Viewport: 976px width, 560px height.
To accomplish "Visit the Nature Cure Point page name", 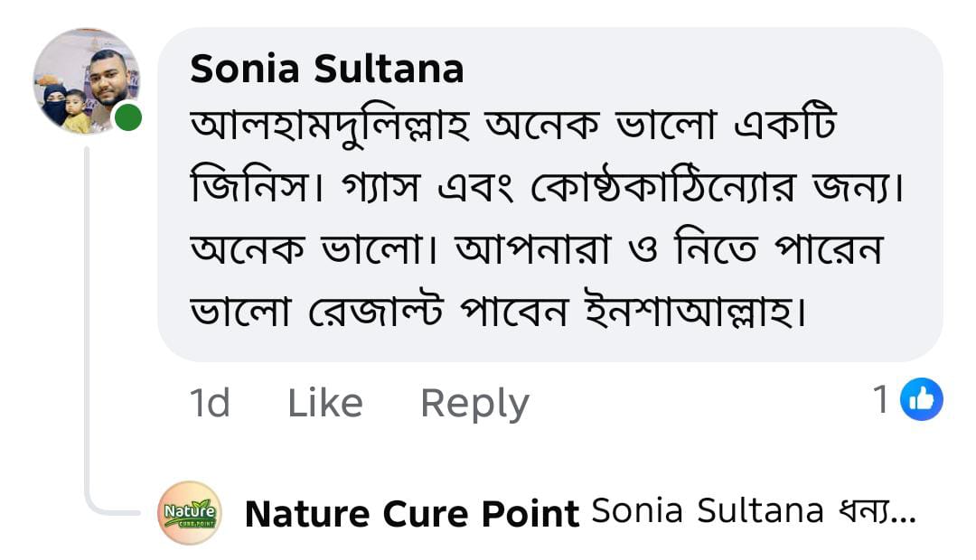I will pyautogui.click(x=411, y=514).
